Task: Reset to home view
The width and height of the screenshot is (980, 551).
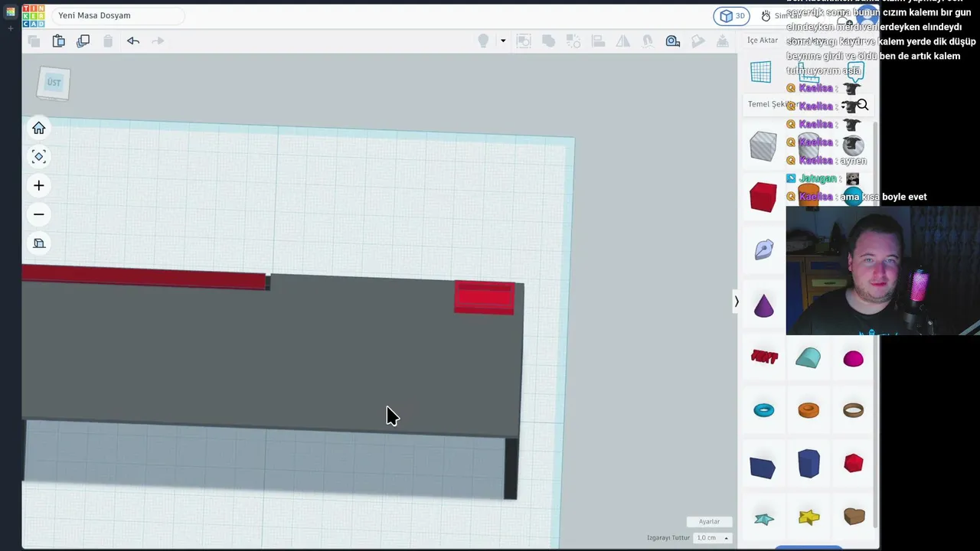Action: 39,128
